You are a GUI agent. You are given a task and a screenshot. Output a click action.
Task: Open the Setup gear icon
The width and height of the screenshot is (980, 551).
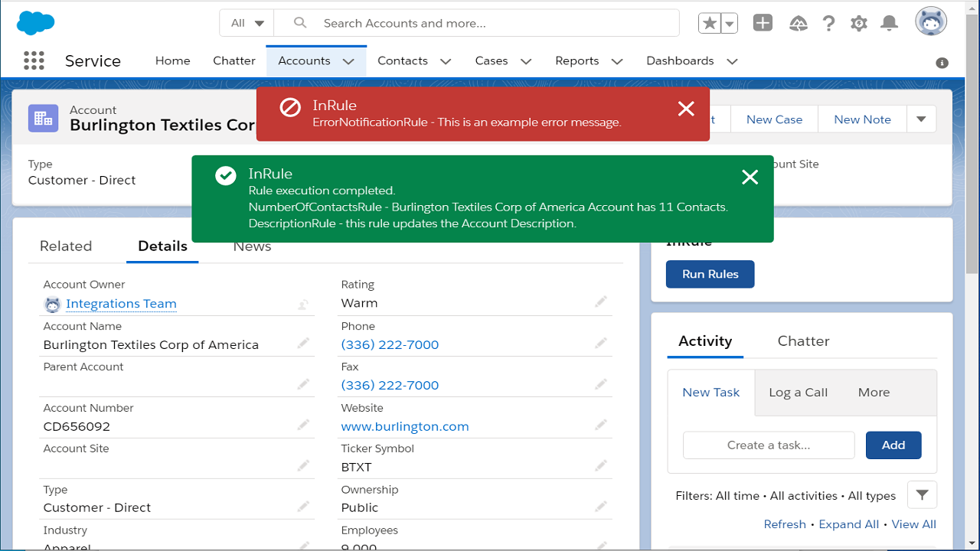pyautogui.click(x=858, y=23)
